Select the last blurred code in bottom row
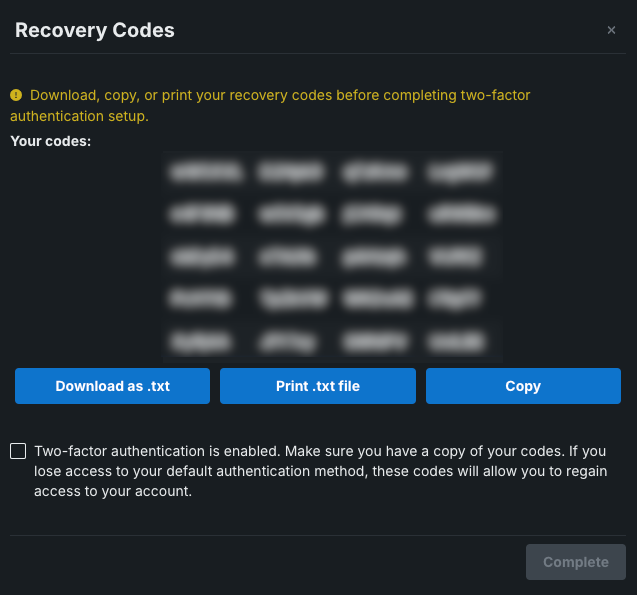 (x=460, y=340)
